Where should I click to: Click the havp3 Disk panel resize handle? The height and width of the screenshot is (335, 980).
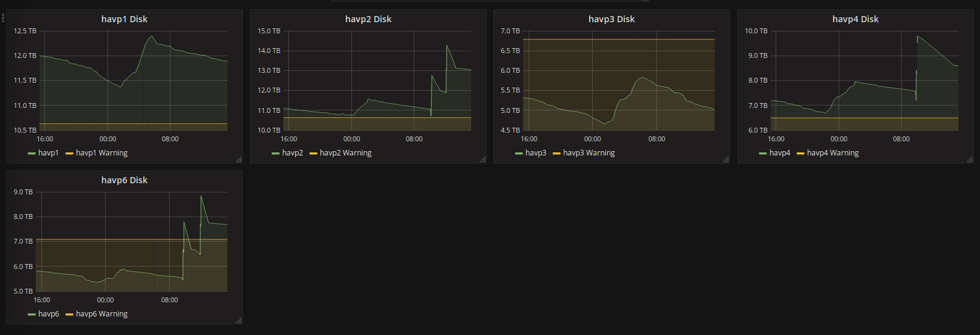click(726, 160)
